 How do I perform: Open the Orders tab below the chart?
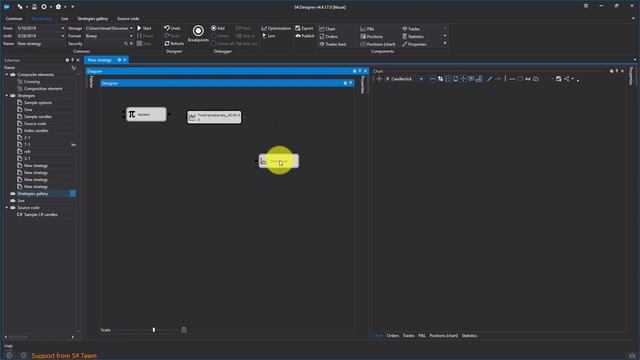coord(393,336)
